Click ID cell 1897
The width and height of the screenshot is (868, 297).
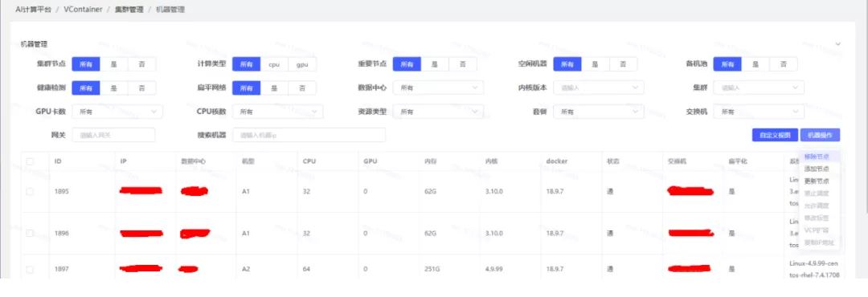coord(60,270)
